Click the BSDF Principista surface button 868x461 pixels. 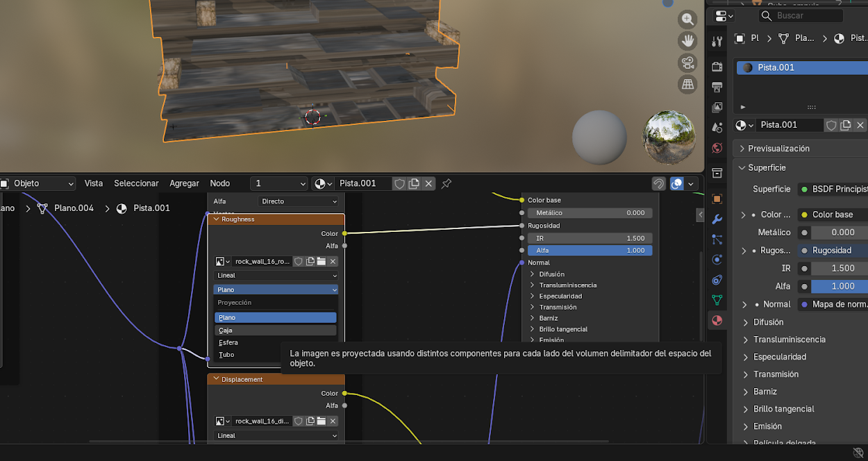tap(833, 189)
